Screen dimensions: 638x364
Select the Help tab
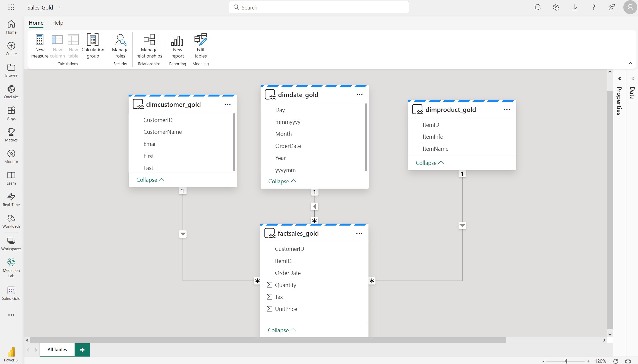click(x=57, y=22)
